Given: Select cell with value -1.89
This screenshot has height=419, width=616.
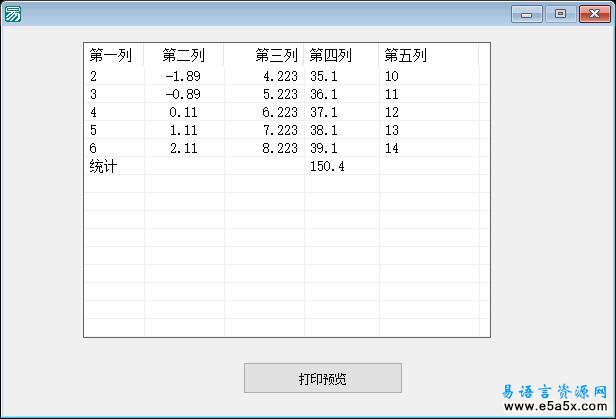Looking at the screenshot, I should click(x=182, y=76).
